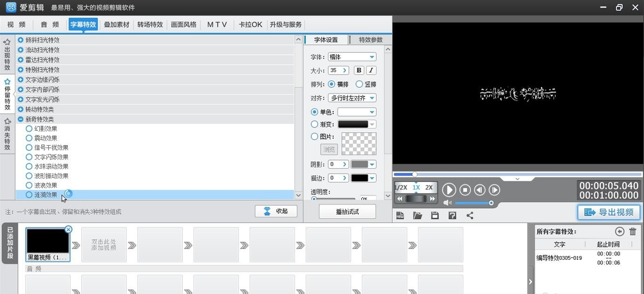Viewport: 644px width, 294px height.
Task: Expand the 转动特效类 category
Action: 21,110
